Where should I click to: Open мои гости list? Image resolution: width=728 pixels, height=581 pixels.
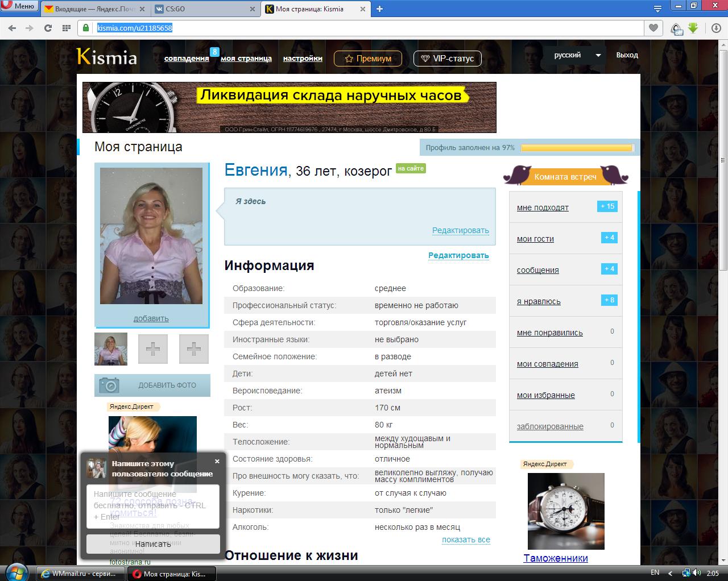click(535, 239)
